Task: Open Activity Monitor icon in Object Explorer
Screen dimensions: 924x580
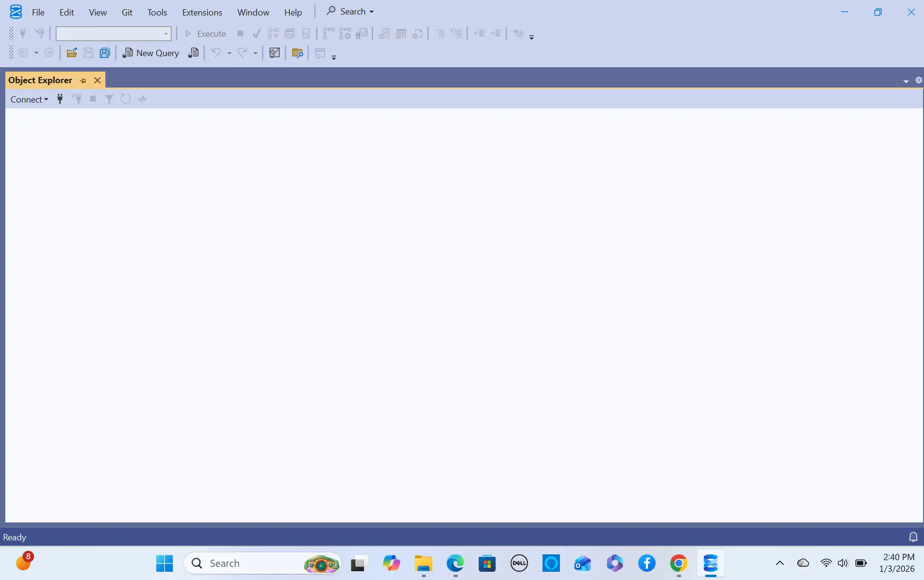Action: [x=142, y=99]
